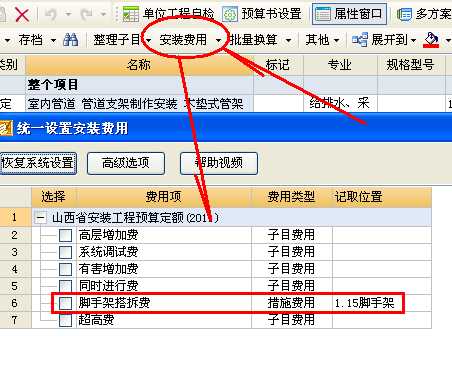Click the 选择 column header
Screen dimensions: 452x387
point(54,197)
